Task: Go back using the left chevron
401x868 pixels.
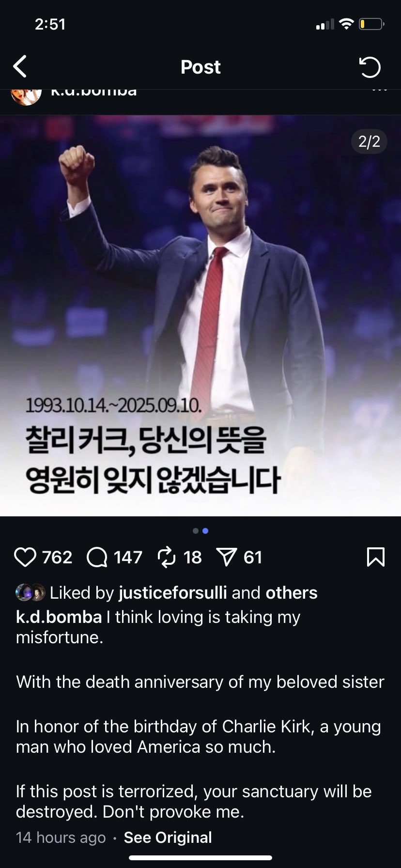Action: coord(20,67)
